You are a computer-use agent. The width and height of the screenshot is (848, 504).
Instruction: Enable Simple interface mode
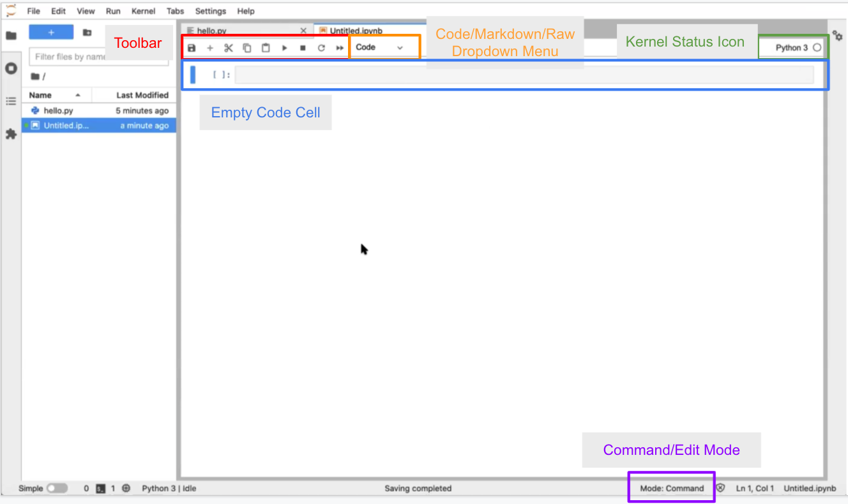[57, 488]
